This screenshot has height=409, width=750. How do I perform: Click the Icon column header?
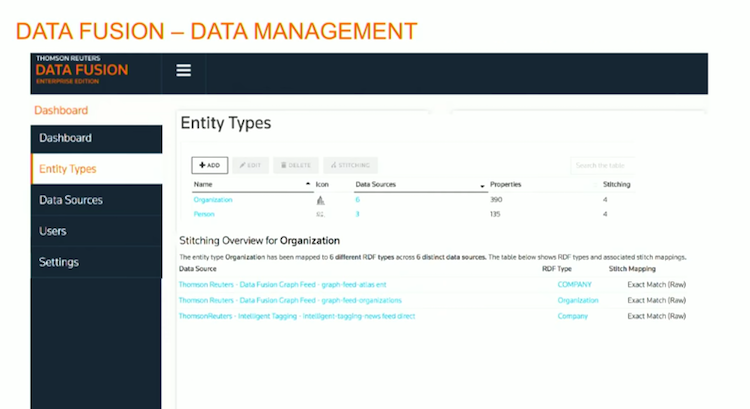322,184
